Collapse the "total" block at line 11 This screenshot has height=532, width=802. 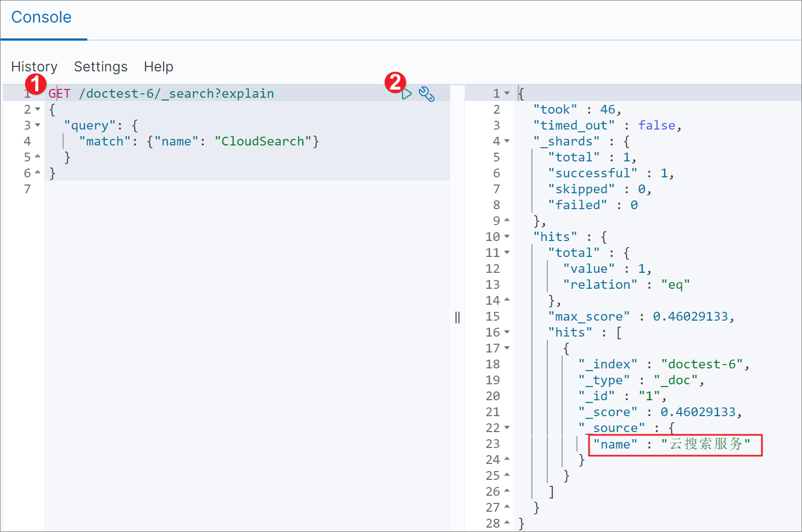pyautogui.click(x=507, y=253)
